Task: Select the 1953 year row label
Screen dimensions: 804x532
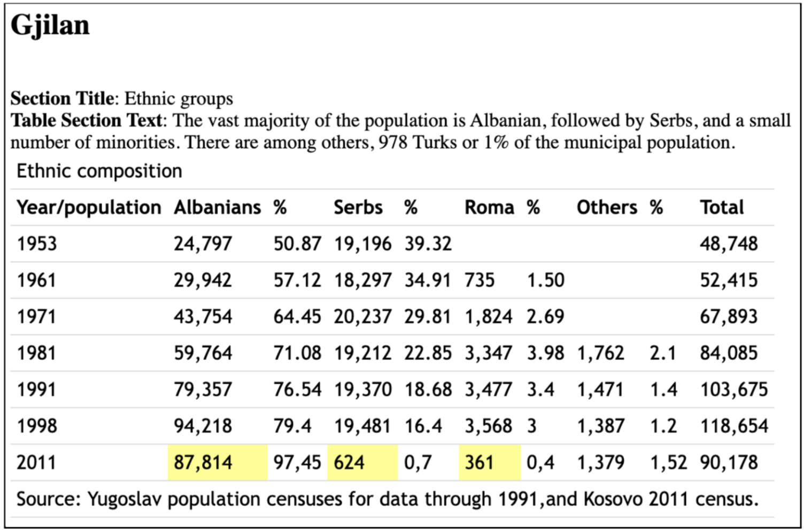Action: (36, 244)
